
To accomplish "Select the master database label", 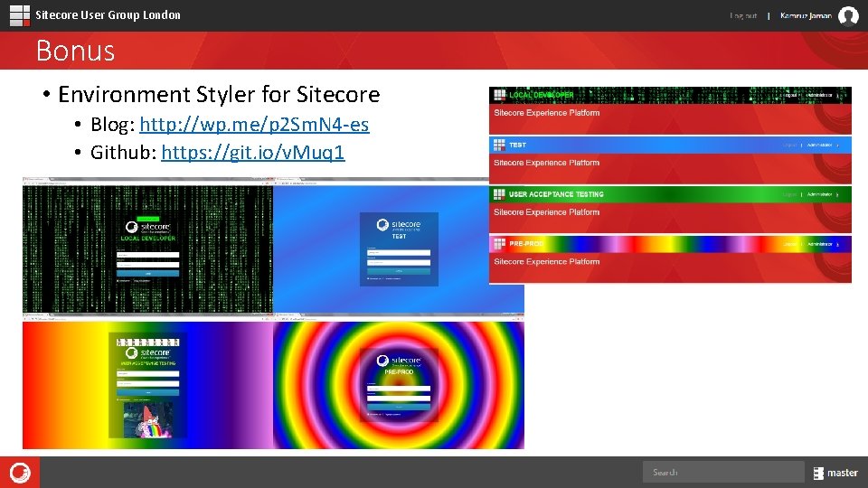I will 842,473.
